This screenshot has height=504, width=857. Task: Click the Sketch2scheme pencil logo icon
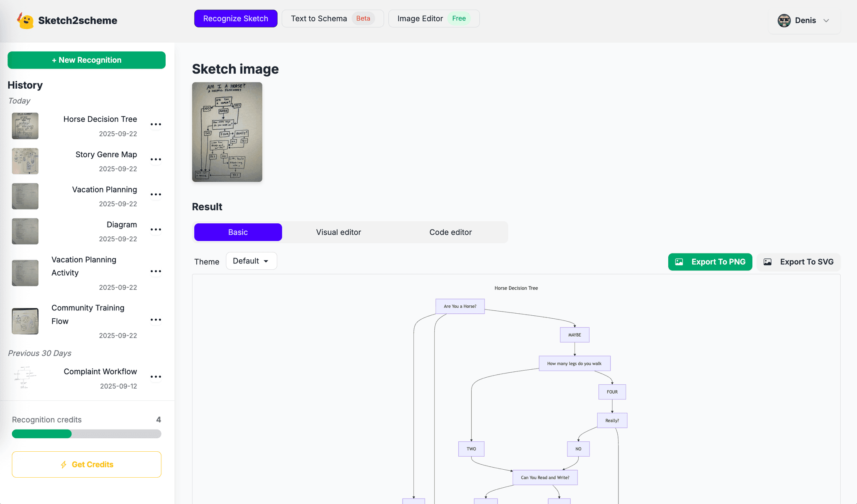pyautogui.click(x=26, y=20)
